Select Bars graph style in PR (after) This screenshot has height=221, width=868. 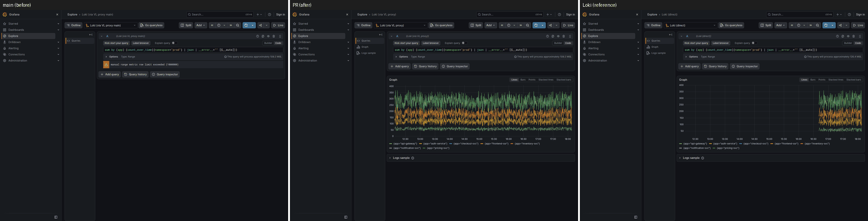click(523, 80)
